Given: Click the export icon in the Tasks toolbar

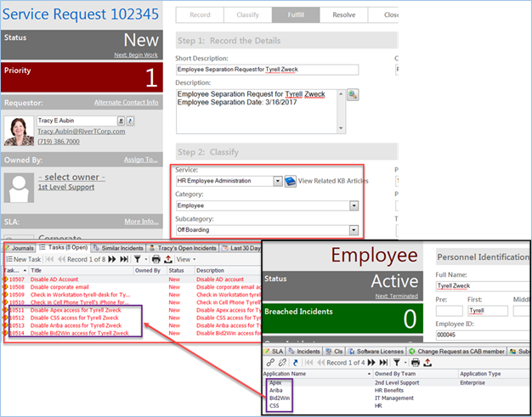Looking at the screenshot, I should coord(168,259).
